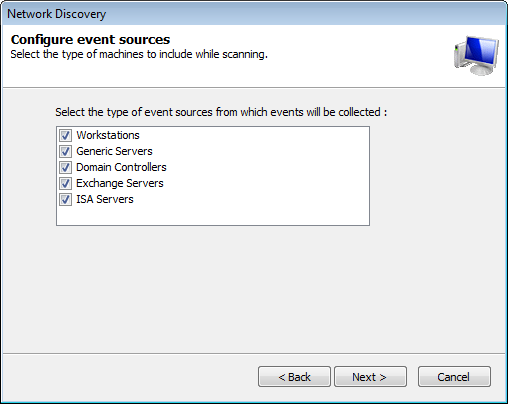Select the ISA Servers text label
The width and height of the screenshot is (508, 404).
point(105,199)
